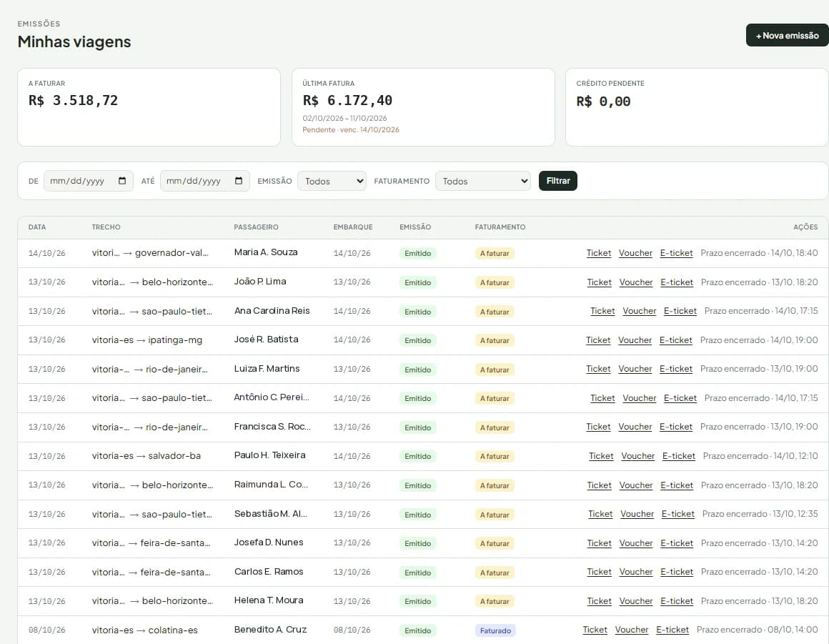This screenshot has height=644, width=829.
Task: Click the EMBARQUE column header
Action: click(x=352, y=227)
